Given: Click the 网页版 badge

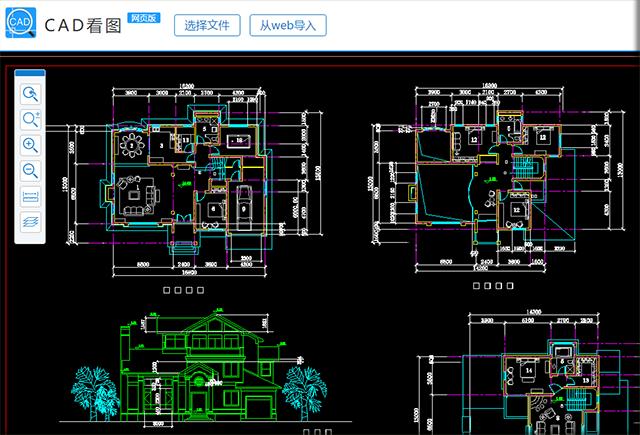Looking at the screenshot, I should pyautogui.click(x=144, y=18).
